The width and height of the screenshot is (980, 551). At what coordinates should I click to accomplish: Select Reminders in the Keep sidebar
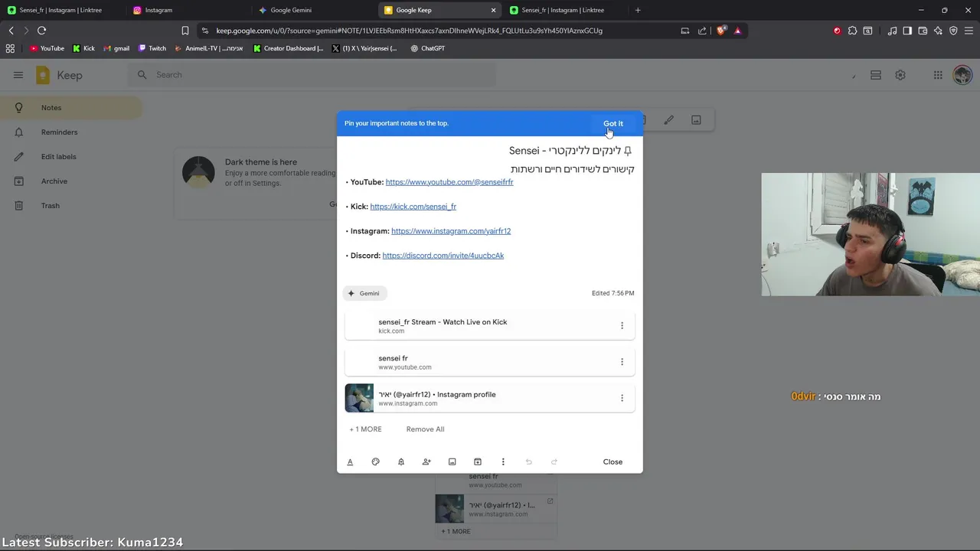(x=70, y=132)
